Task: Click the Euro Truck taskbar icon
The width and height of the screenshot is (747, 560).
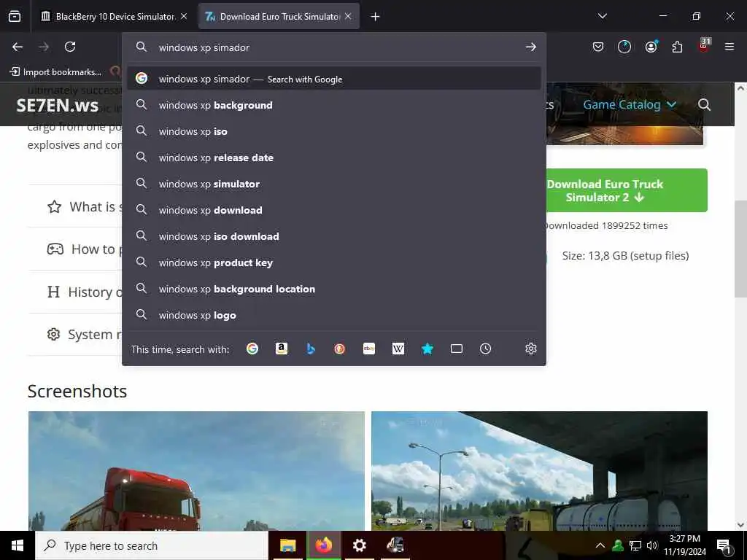Action: (395, 545)
